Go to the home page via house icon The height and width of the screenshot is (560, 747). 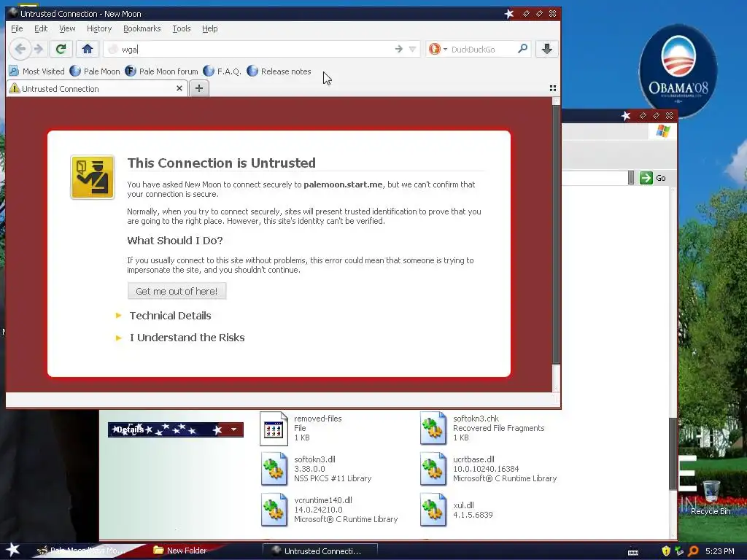click(88, 49)
